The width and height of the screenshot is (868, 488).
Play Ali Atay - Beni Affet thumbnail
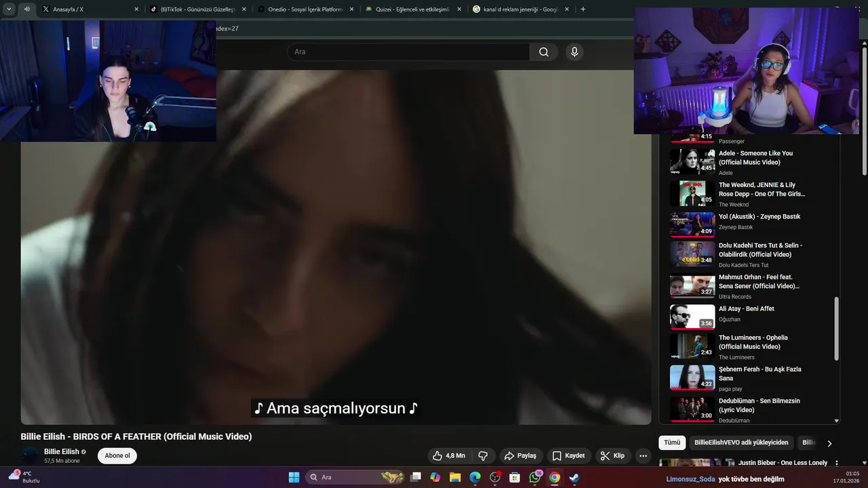692,317
